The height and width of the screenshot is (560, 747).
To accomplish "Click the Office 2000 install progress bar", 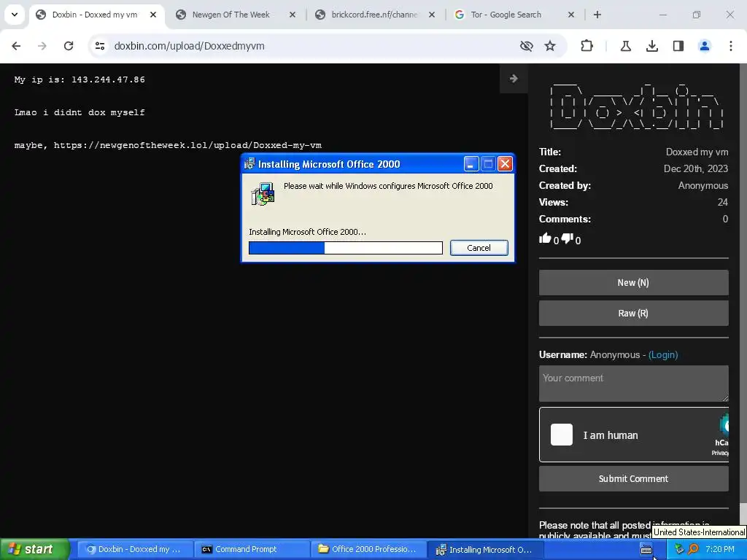I will pyautogui.click(x=345, y=248).
